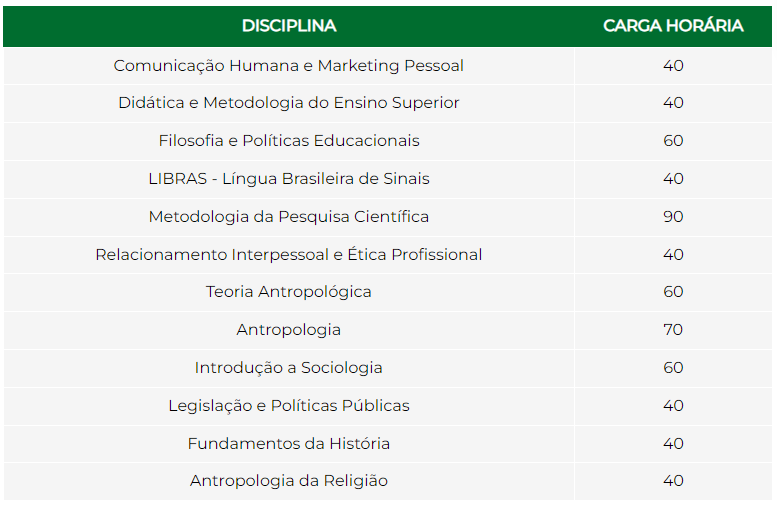Select 60 hours cell for Introdução a Sociologia
Image resolution: width=777 pixels, height=505 pixels.
point(673,368)
